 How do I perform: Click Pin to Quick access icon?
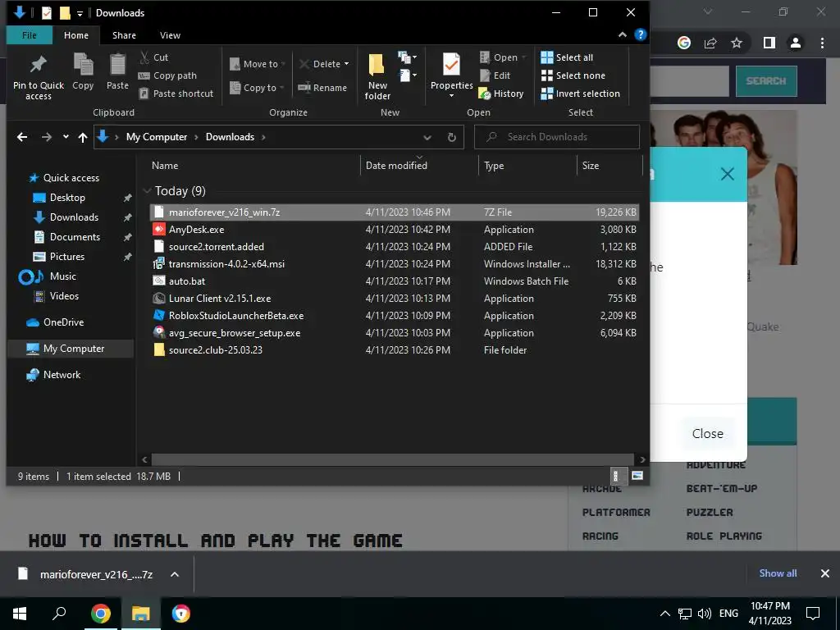point(38,65)
